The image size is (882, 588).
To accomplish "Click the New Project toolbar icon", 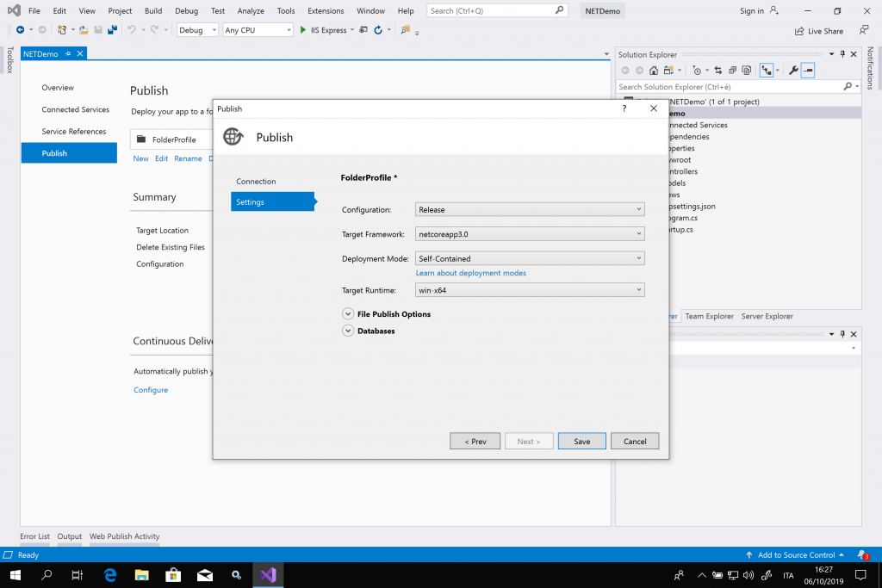I will (x=62, y=30).
